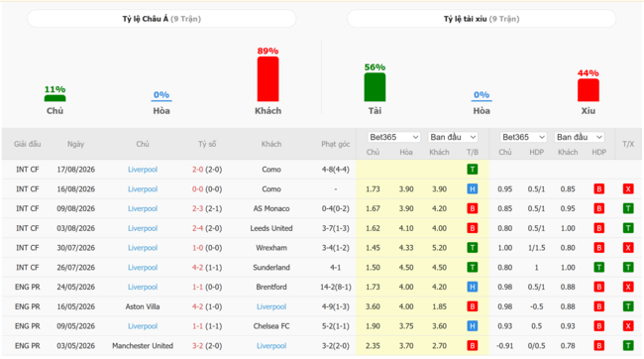The image size is (644, 359).
Task: Click the blue H badge in Chelsea FC row
Action: click(473, 326)
